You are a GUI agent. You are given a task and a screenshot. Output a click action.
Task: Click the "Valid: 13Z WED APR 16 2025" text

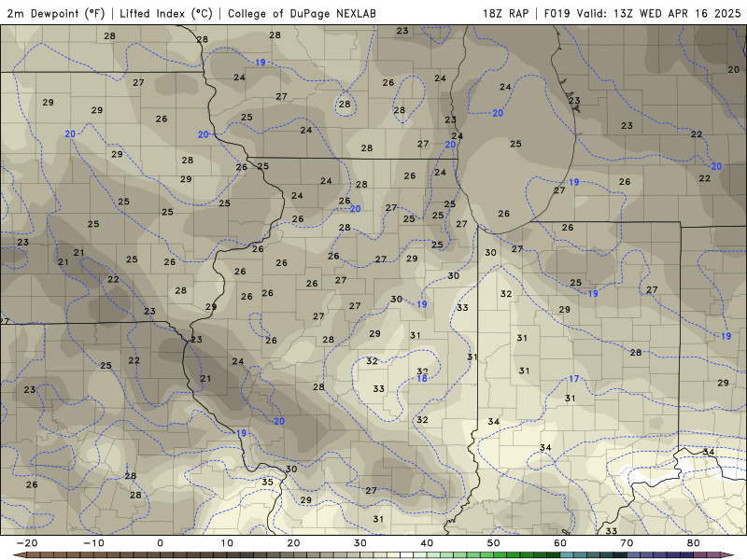[659, 13]
